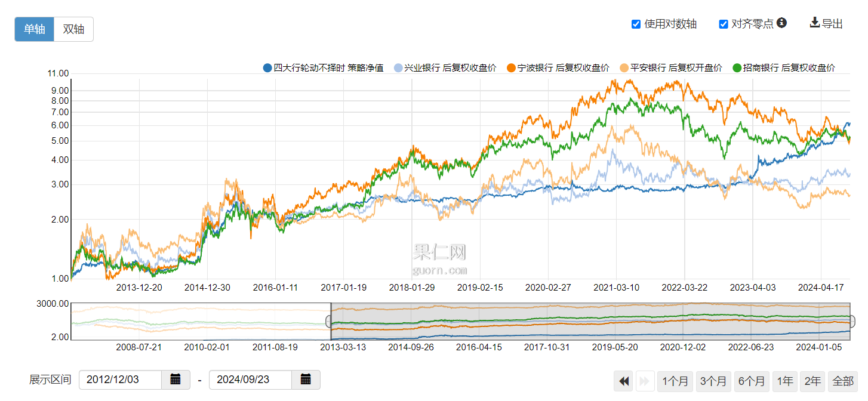
Task: Set range to 6个月
Action: tap(752, 381)
